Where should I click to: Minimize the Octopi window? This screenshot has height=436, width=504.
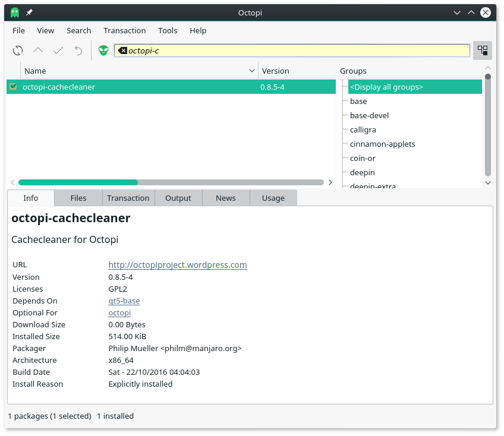pyautogui.click(x=456, y=12)
